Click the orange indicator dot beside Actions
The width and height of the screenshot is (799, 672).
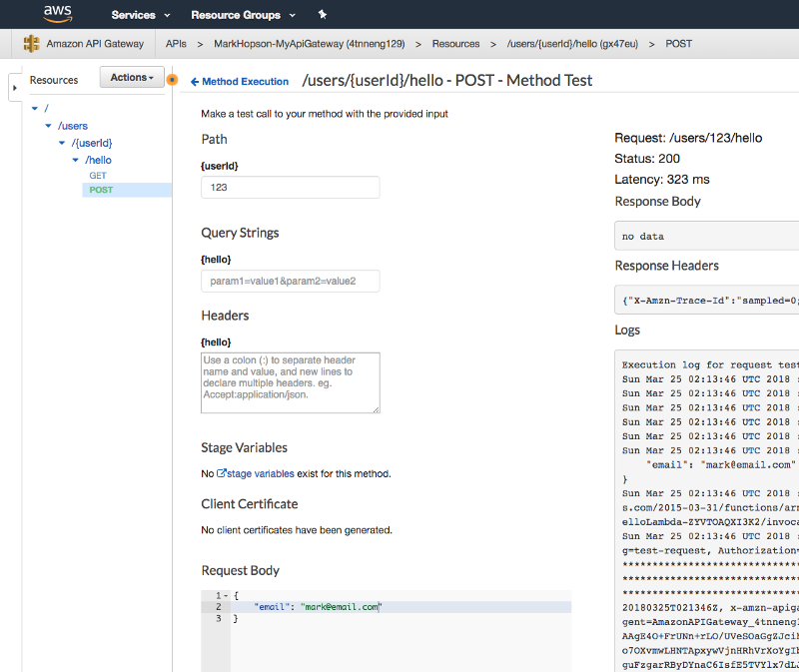point(172,79)
